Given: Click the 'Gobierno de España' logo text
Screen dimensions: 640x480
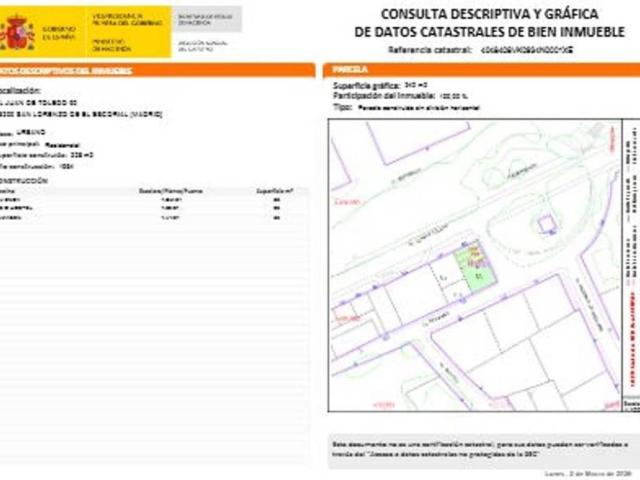Looking at the screenshot, I should tap(59, 33).
